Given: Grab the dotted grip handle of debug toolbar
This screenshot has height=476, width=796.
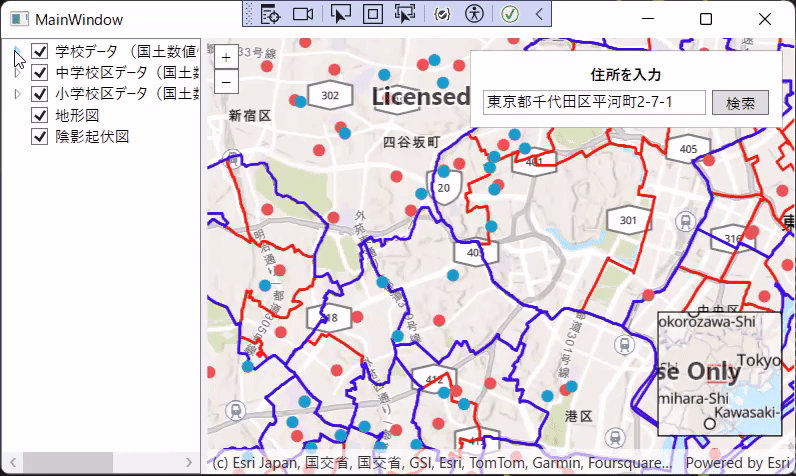Looking at the screenshot, I should point(249,14).
